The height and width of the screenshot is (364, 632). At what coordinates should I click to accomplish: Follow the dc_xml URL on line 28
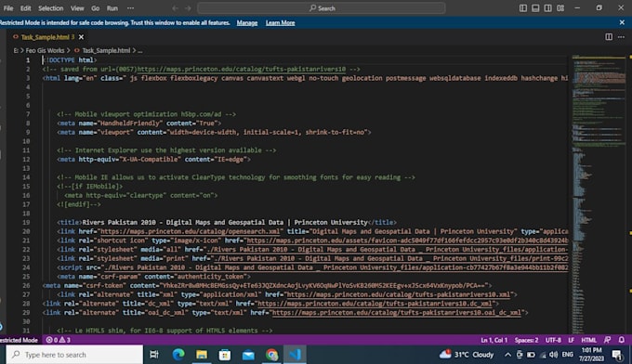(x=375, y=304)
